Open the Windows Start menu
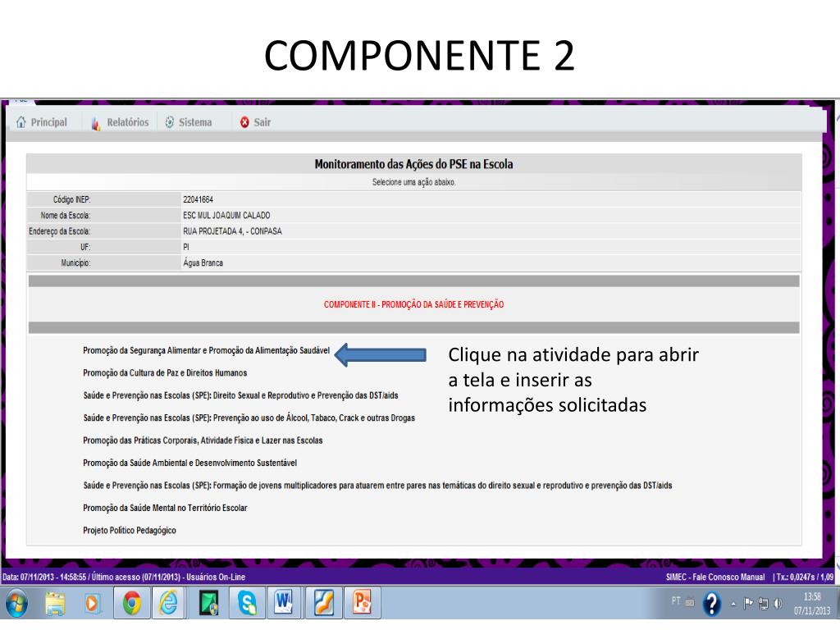 coord(16,603)
